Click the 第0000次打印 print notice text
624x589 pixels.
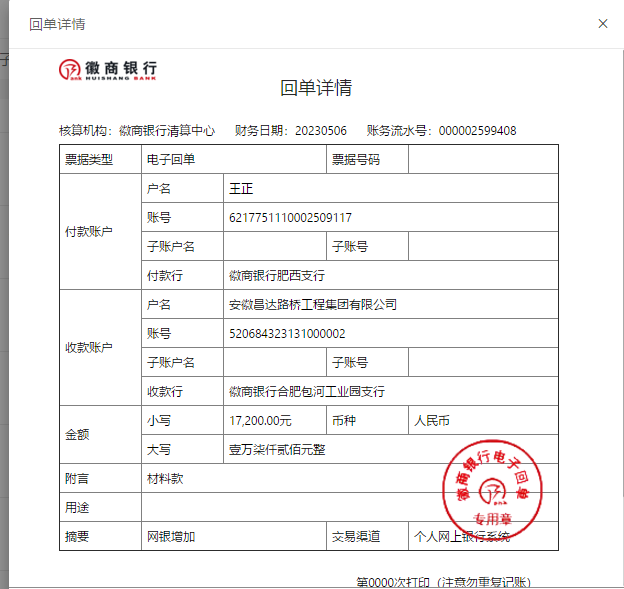pos(443,582)
